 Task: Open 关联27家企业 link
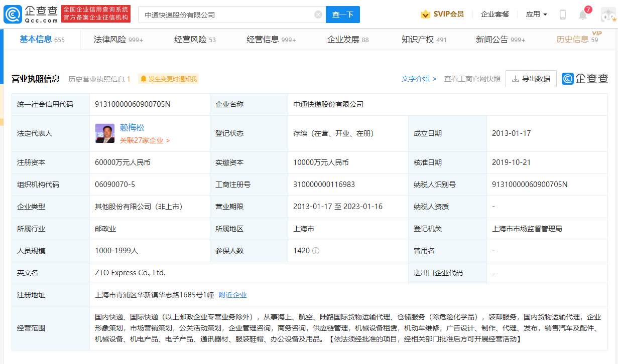click(145, 140)
